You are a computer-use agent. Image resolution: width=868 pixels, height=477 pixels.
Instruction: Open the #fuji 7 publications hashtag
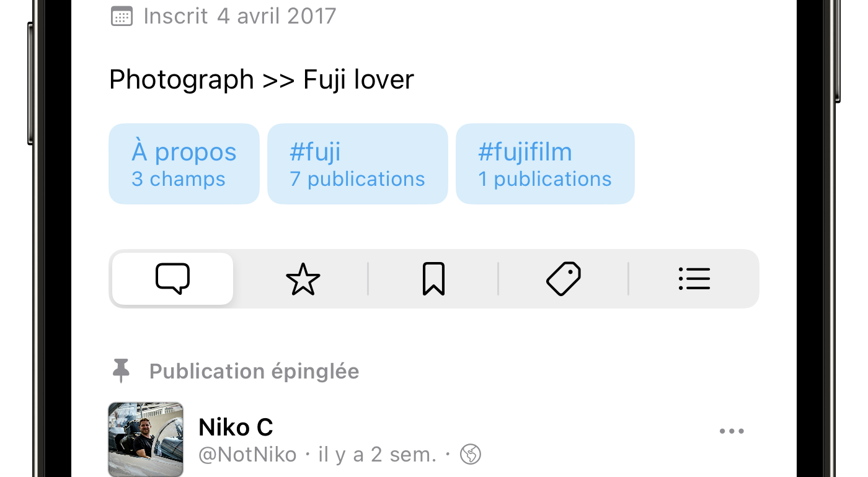tap(358, 164)
